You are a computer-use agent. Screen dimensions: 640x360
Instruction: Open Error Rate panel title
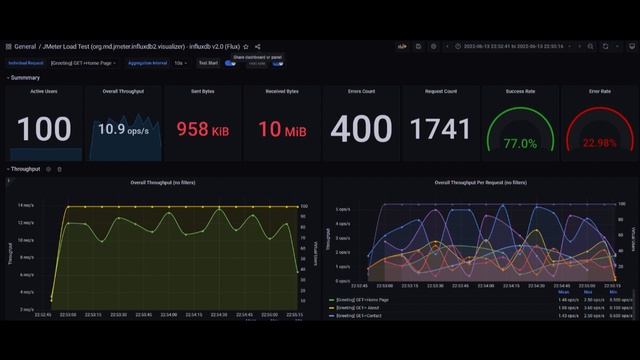click(600, 91)
